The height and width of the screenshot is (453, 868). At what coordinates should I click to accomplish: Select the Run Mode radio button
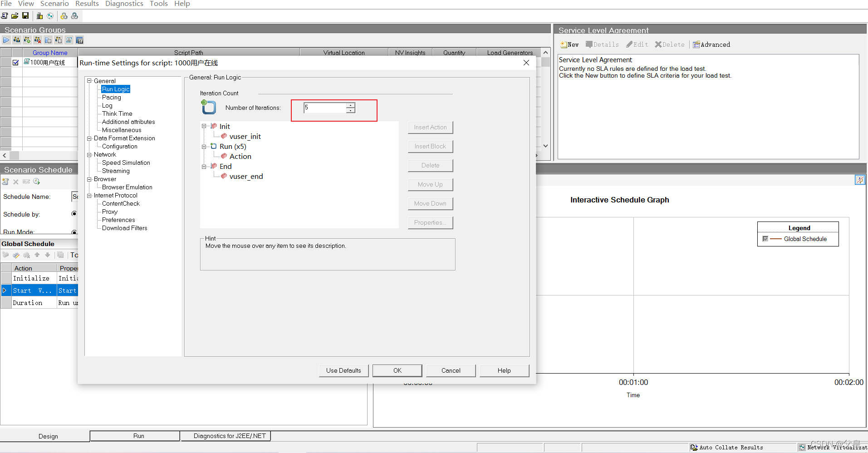[x=74, y=232]
